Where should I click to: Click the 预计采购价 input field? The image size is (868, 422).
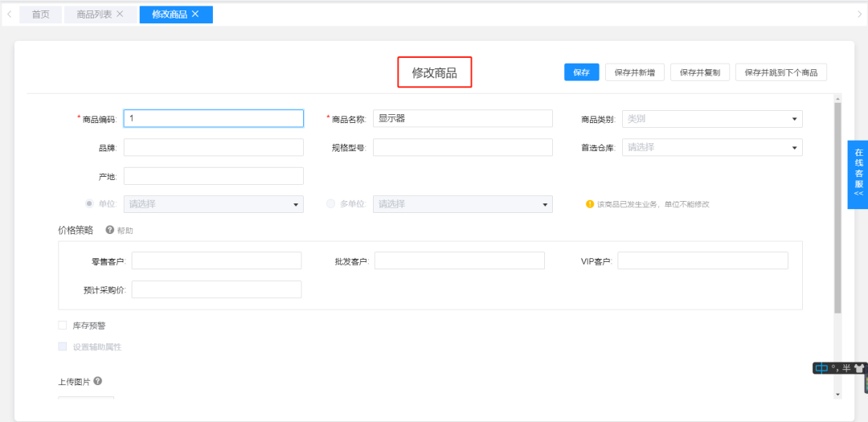(216, 289)
